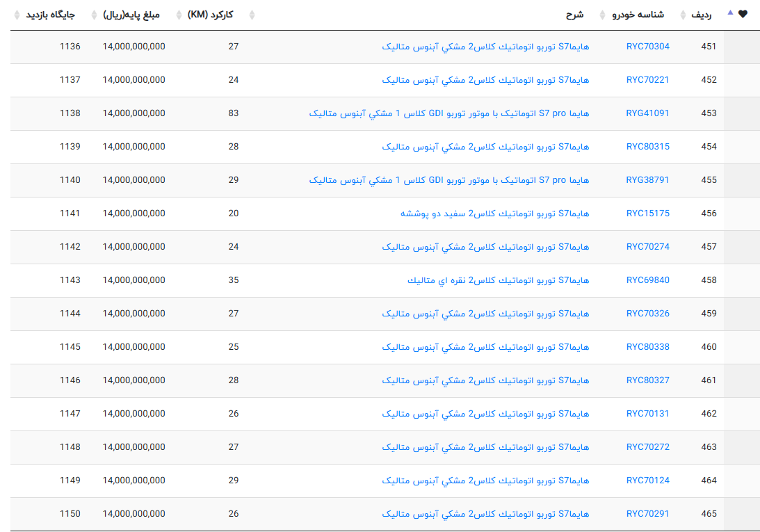This screenshot has height=532, width=760.
Task: Click inspection slot 1150
Action: click(70, 514)
